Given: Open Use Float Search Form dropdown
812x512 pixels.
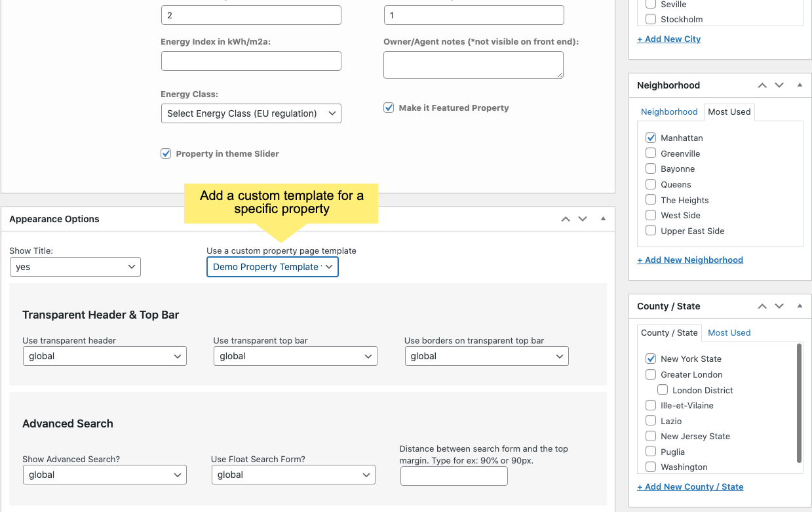Looking at the screenshot, I should coord(294,475).
